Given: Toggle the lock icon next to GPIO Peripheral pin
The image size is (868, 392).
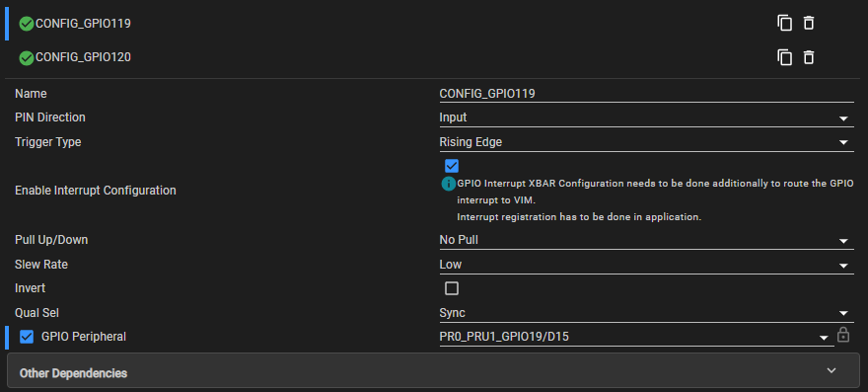Looking at the screenshot, I should [843, 335].
